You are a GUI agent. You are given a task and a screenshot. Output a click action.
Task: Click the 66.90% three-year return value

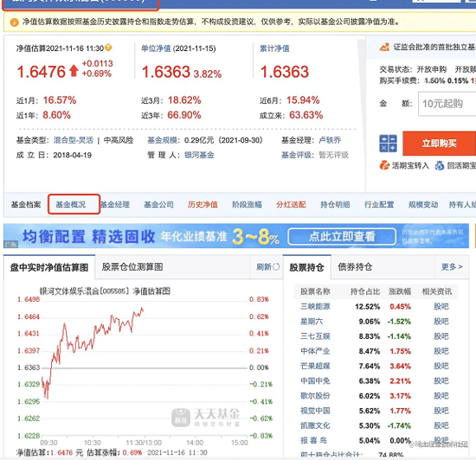pyautogui.click(x=184, y=115)
